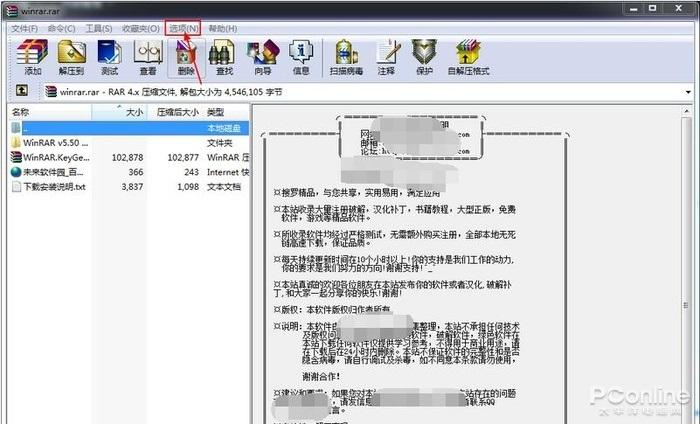
Task: Maximize the winrar.rar window
Action: 653,8
